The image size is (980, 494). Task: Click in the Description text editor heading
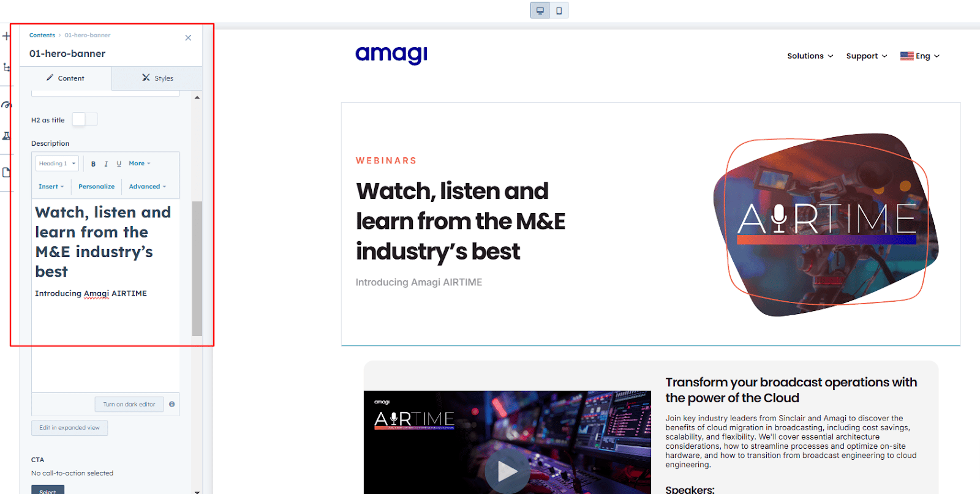[103, 242]
